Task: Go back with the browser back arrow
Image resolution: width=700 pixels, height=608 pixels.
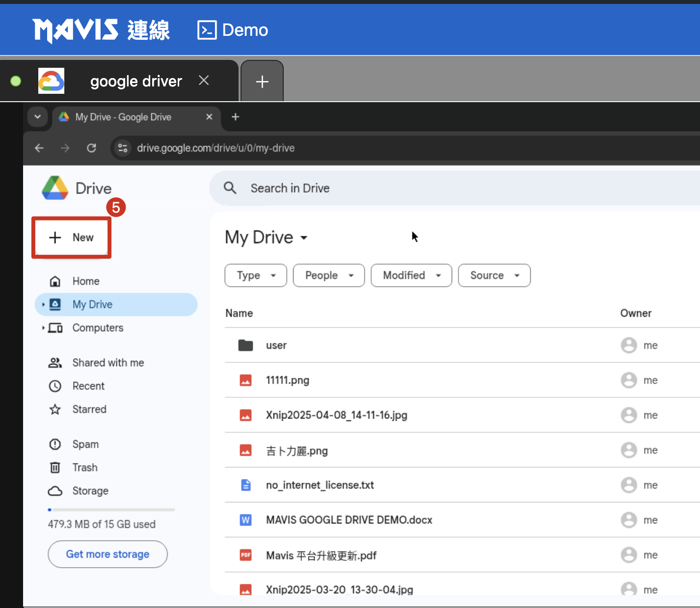Action: [39, 148]
